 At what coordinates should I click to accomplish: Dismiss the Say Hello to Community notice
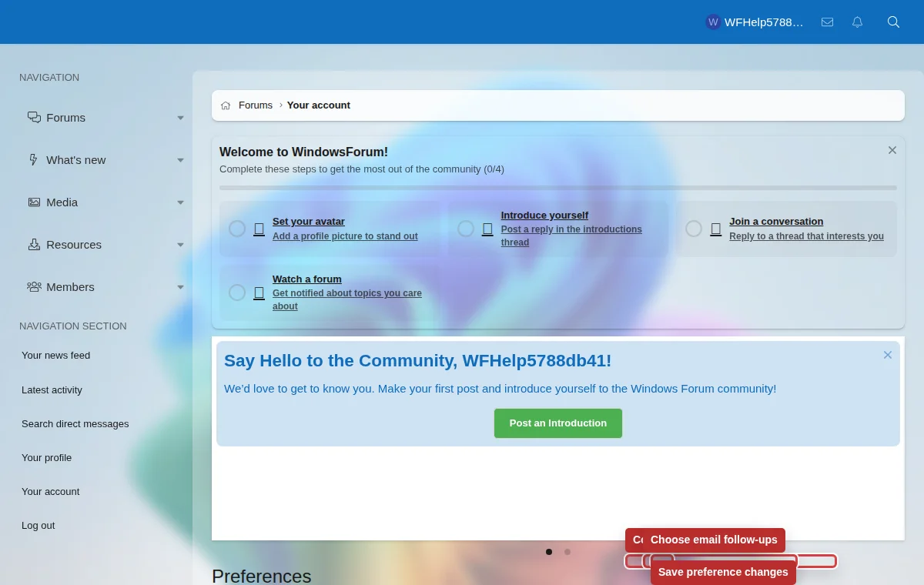pyautogui.click(x=888, y=355)
